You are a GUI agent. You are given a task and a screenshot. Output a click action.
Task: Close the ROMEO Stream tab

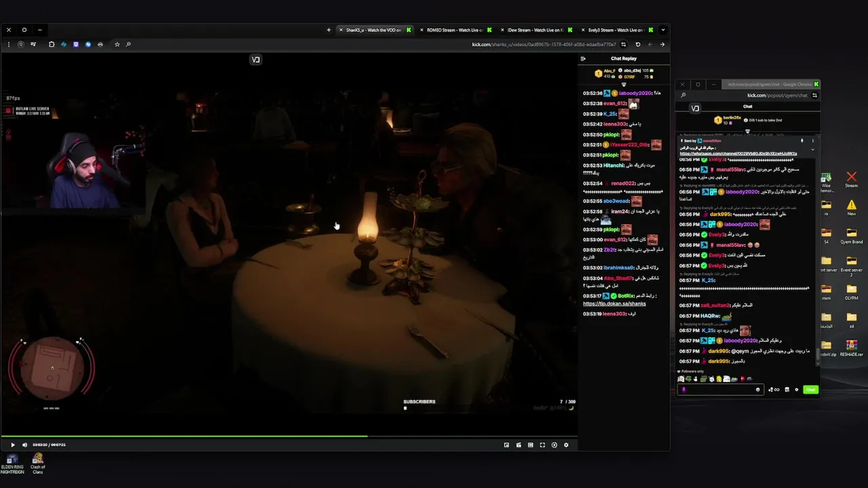421,30
